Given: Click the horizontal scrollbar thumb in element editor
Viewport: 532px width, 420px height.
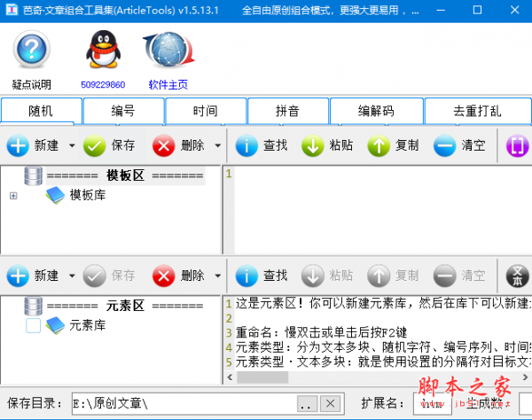Looking at the screenshot, I should click(x=262, y=377).
